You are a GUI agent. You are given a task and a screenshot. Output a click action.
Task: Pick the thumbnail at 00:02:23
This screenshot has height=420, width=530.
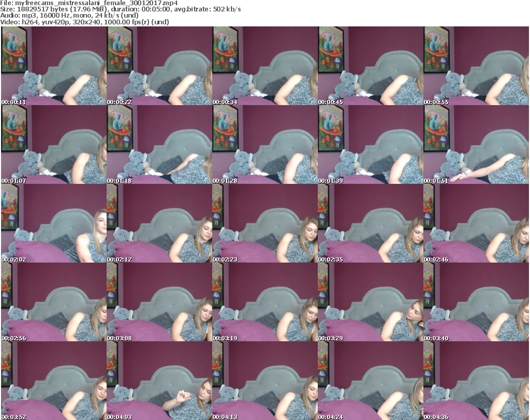(x=264, y=224)
